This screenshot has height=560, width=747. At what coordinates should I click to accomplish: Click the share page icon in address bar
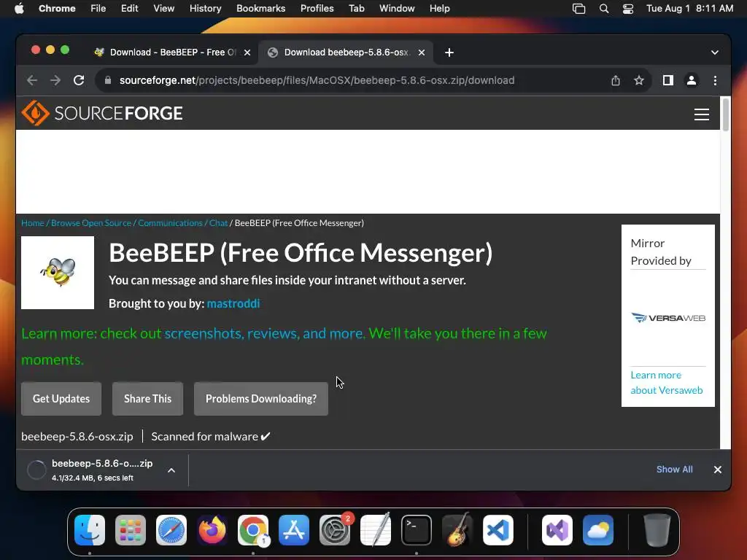616,80
